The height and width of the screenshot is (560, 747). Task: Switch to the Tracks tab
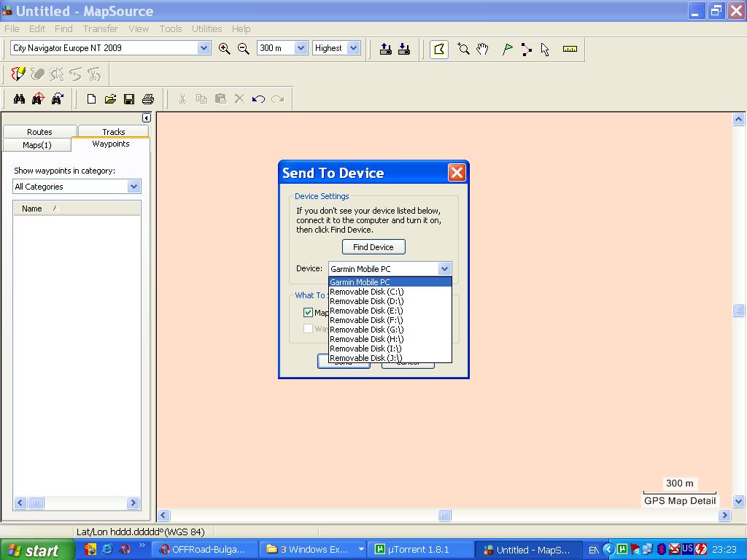click(113, 132)
